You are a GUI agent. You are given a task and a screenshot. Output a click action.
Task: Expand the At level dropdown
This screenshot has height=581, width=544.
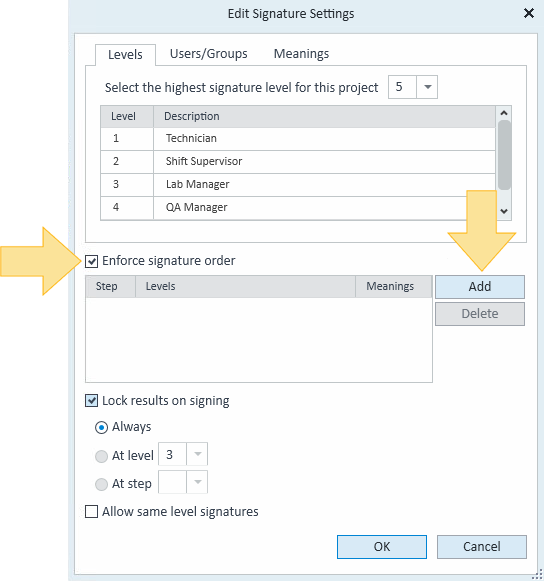[198, 454]
